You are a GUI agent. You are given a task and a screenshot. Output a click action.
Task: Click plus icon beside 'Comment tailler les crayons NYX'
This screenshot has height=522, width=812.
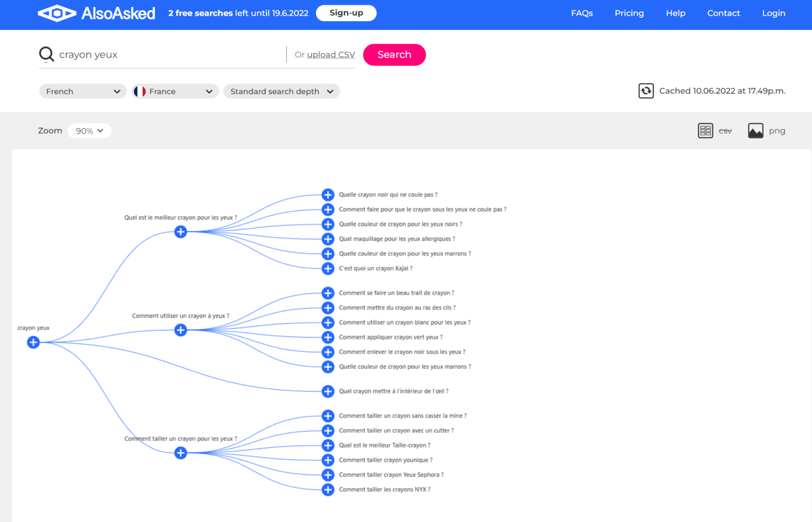(328, 490)
